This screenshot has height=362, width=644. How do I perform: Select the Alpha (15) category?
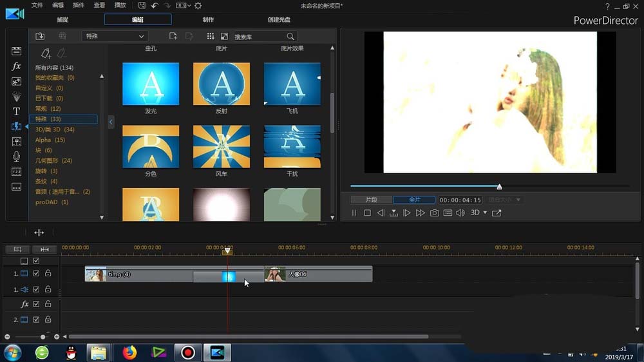pos(50,140)
